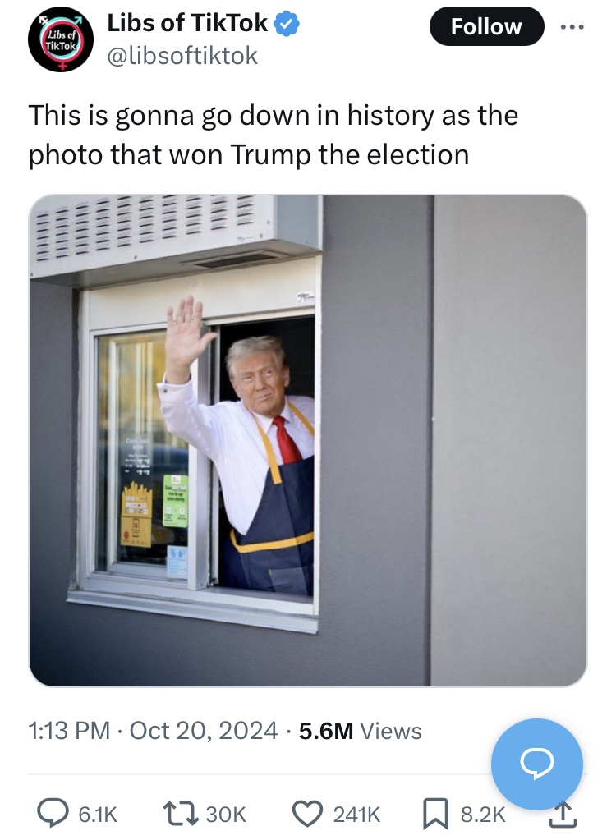This screenshot has height=840, width=616.
Task: Click the 6.1K replies count
Action: tap(98, 815)
